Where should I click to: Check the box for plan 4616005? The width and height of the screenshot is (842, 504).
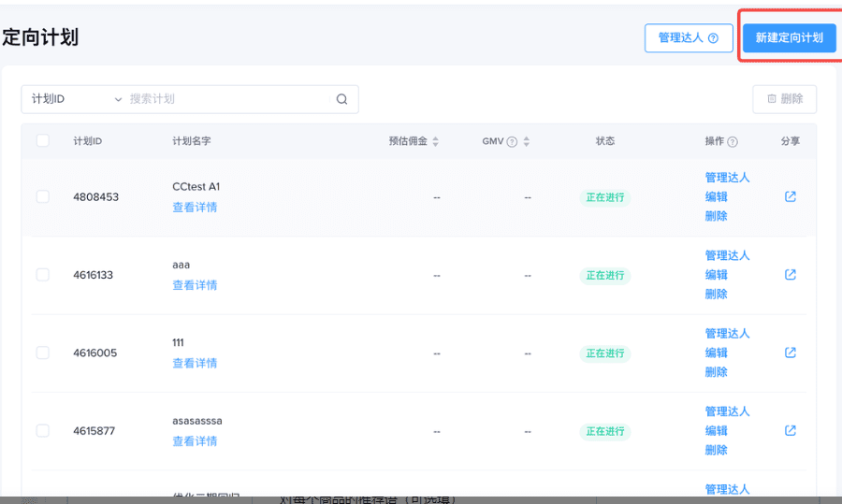point(42,353)
